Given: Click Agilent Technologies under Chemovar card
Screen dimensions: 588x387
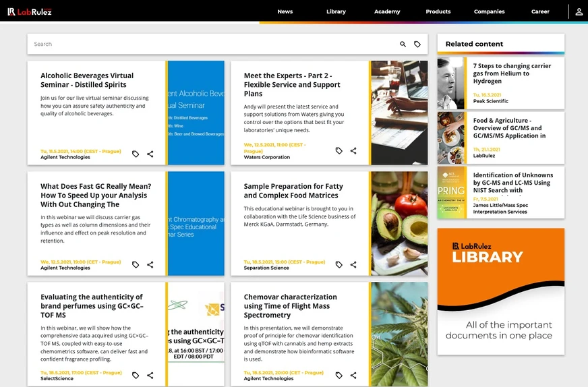Looking at the screenshot, I should click(x=268, y=378).
